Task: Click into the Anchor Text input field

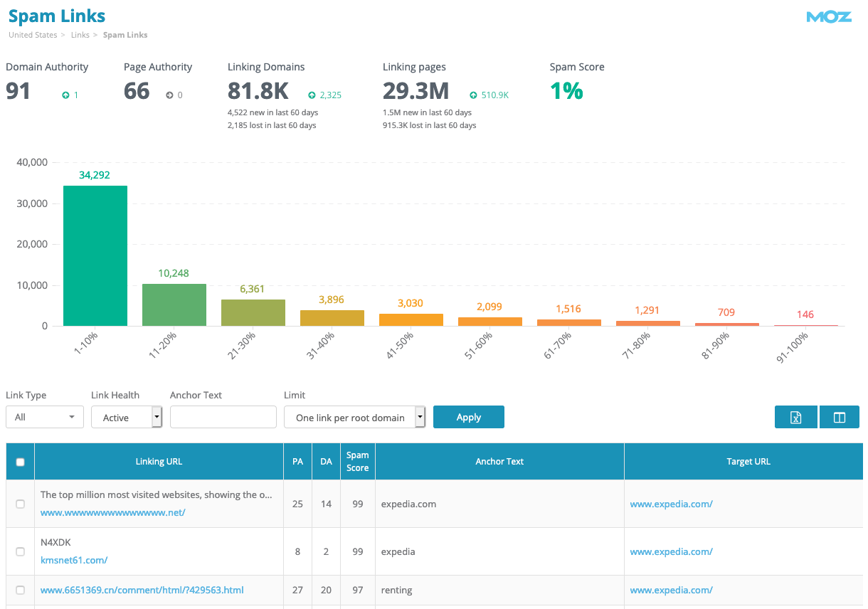Action: (x=223, y=418)
